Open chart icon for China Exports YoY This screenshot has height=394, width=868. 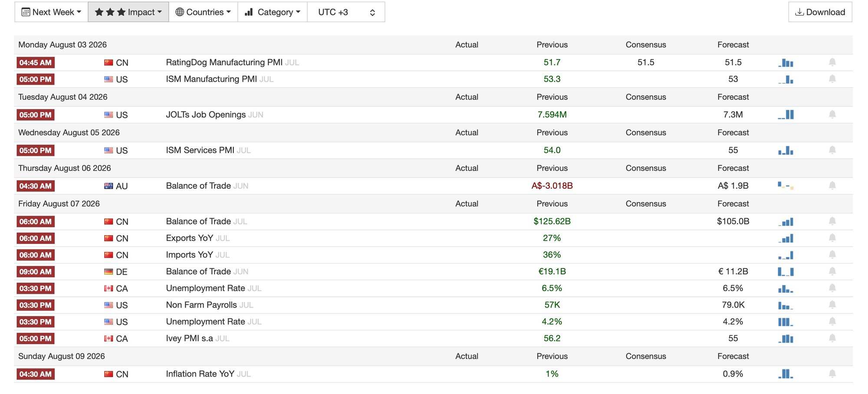[x=786, y=238]
